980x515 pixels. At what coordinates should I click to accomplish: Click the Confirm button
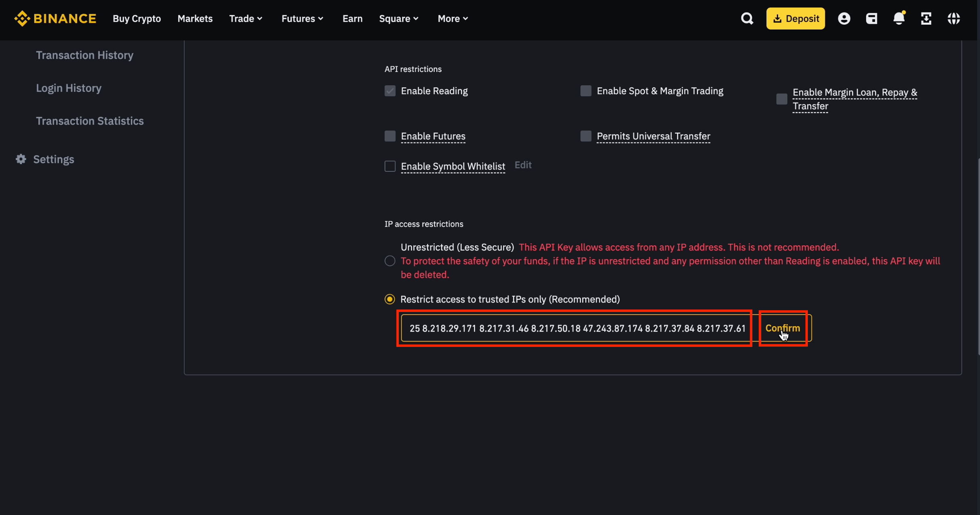782,328
